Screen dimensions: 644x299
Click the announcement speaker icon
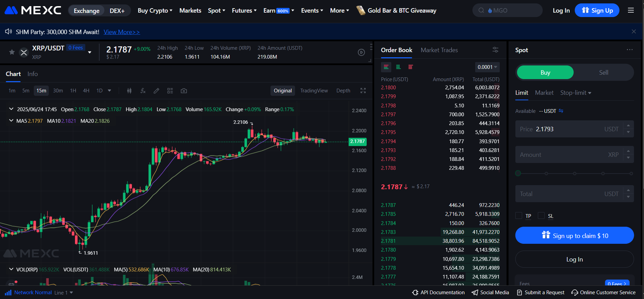(9, 32)
